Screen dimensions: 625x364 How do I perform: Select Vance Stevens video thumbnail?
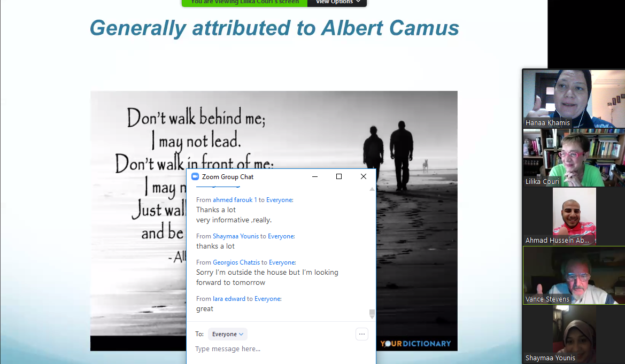click(x=574, y=275)
